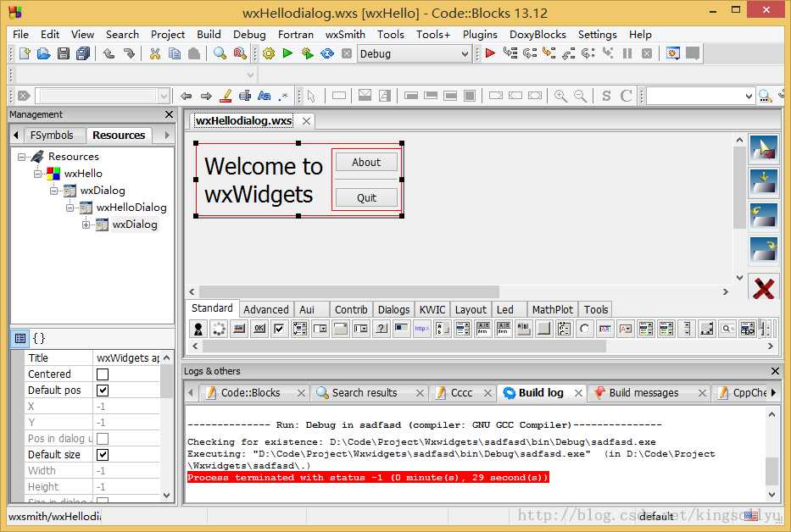
Task: Enable the Centered property checkbox
Action: click(103, 374)
